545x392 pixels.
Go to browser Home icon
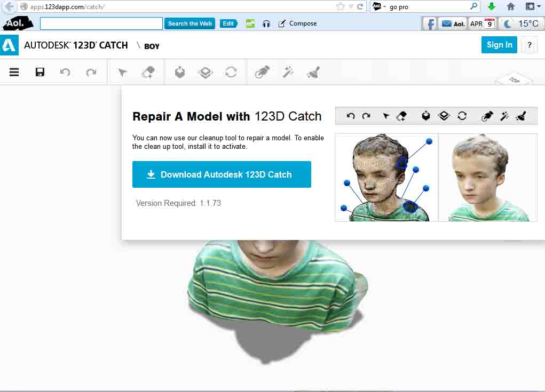coord(511,6)
